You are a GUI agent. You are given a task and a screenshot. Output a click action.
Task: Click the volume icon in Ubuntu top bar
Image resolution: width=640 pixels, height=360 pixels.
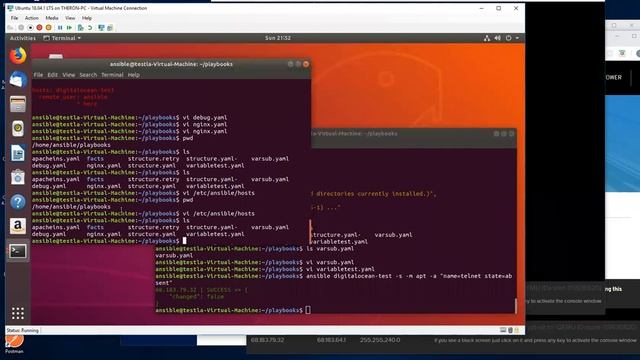pyautogui.click(x=498, y=38)
